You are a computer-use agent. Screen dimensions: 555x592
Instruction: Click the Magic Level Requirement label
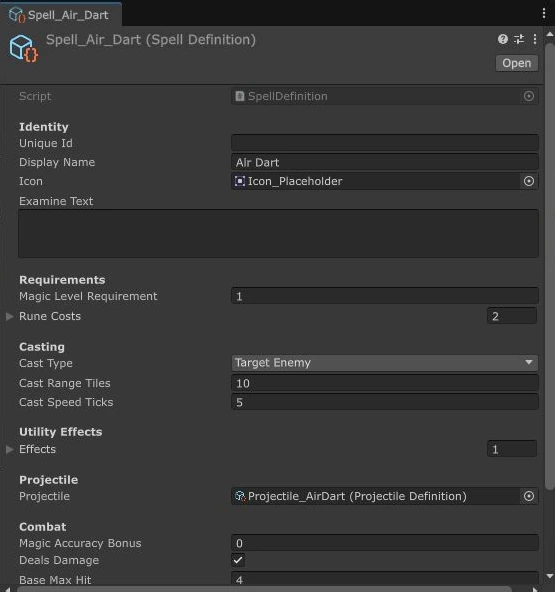(88, 296)
